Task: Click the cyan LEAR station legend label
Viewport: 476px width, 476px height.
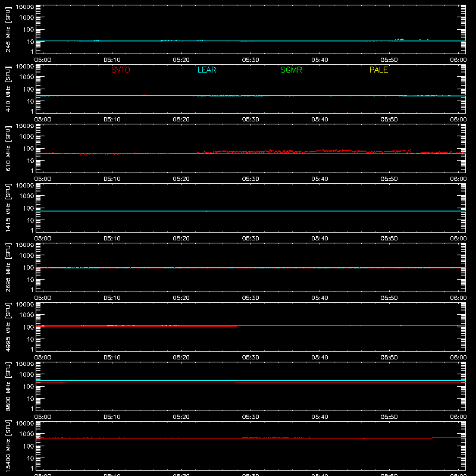Action: click(x=206, y=70)
